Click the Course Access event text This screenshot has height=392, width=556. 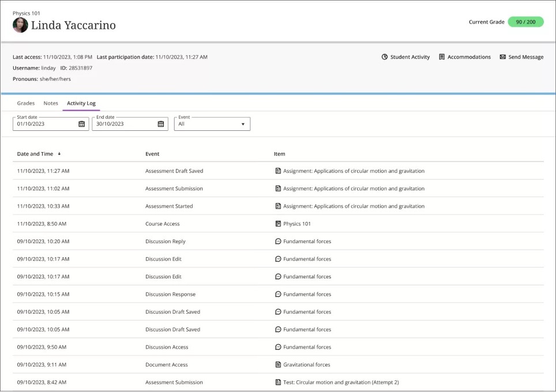point(163,224)
